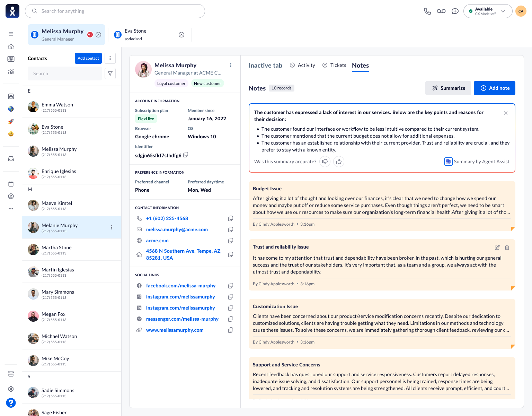Mark the summary as accurate with thumbs up

339,162
